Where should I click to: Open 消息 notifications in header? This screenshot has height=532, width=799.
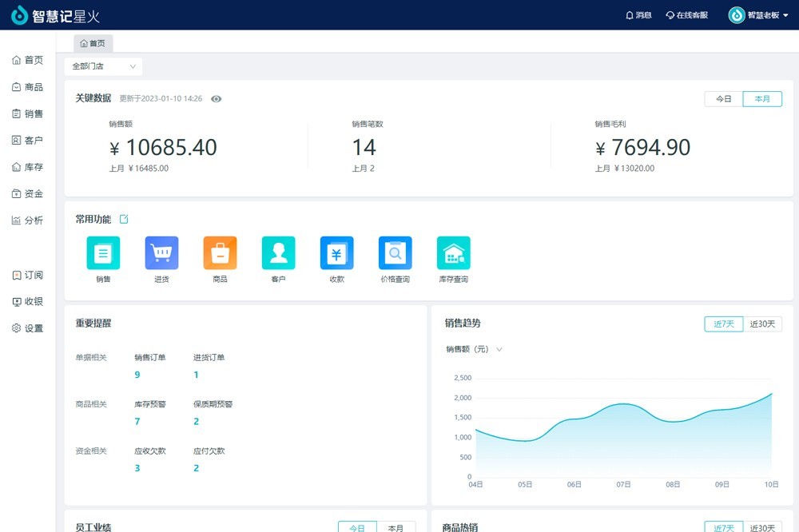click(x=638, y=15)
